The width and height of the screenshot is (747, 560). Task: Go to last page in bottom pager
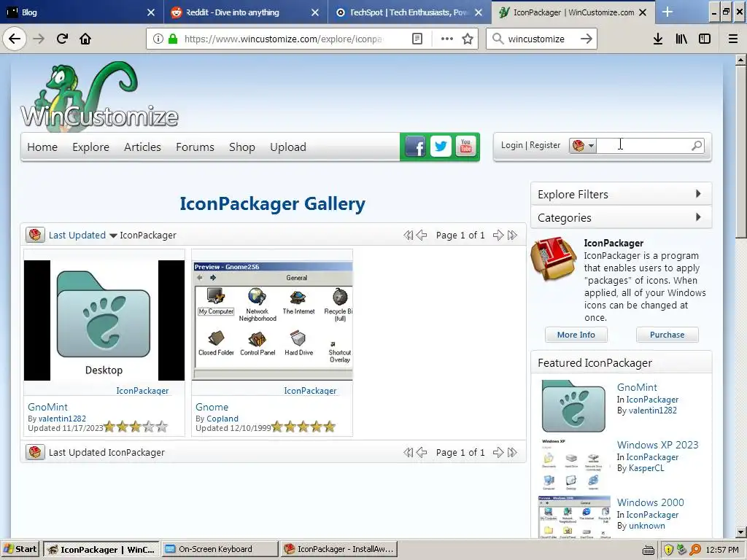point(512,452)
